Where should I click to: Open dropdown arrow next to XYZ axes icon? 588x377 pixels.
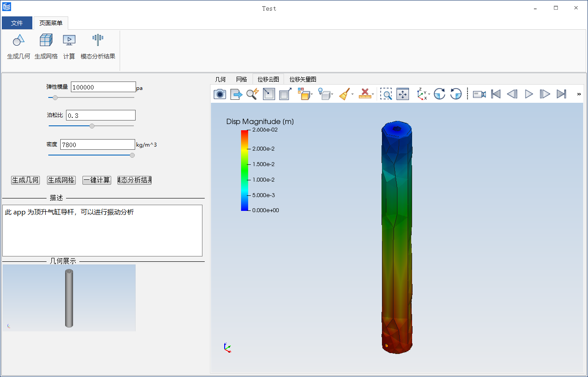pyautogui.click(x=429, y=94)
